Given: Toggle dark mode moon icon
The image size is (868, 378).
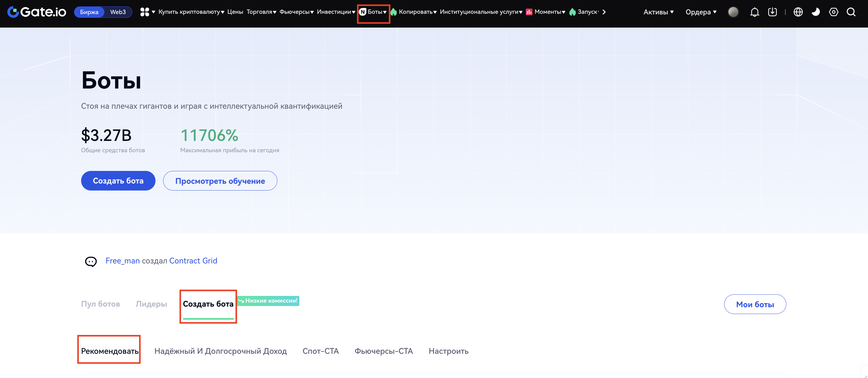Looking at the screenshot, I should (815, 12).
